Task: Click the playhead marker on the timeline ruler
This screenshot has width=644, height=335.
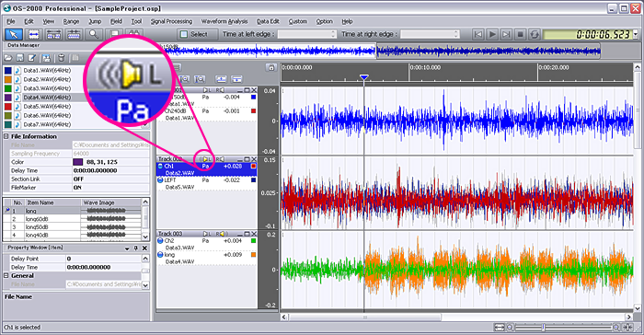Action: [x=364, y=77]
